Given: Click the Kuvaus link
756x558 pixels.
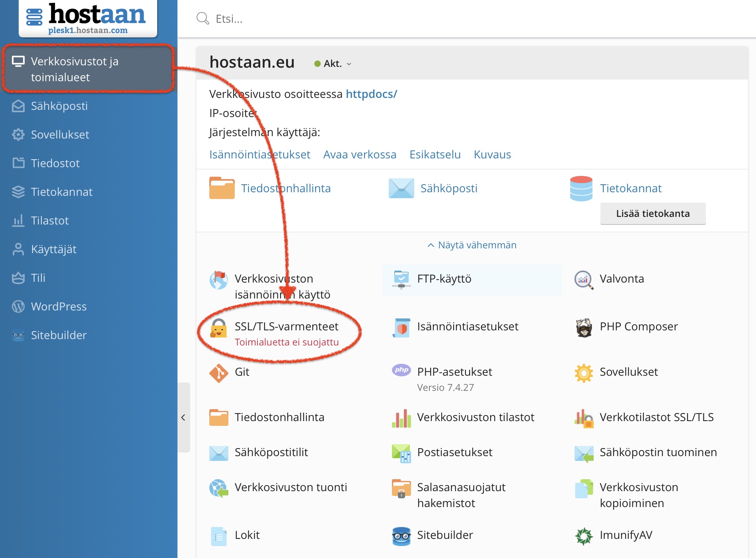Looking at the screenshot, I should [492, 154].
